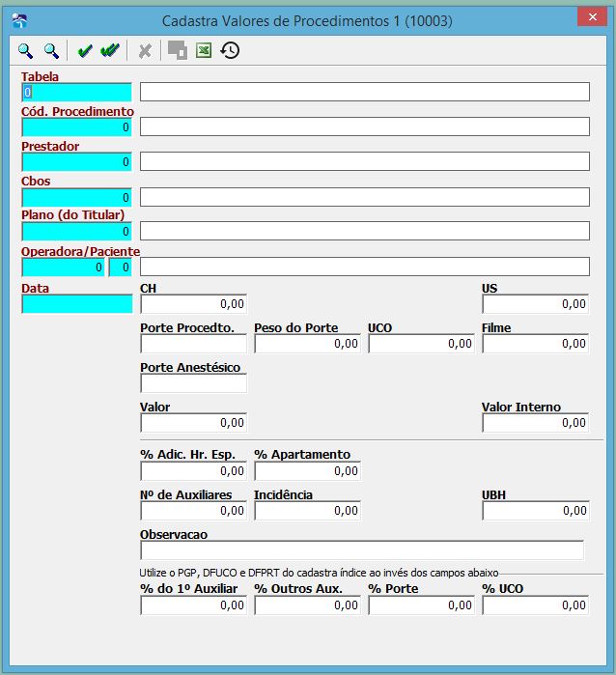
Task: Click the gray X delete icon
Action: click(145, 51)
